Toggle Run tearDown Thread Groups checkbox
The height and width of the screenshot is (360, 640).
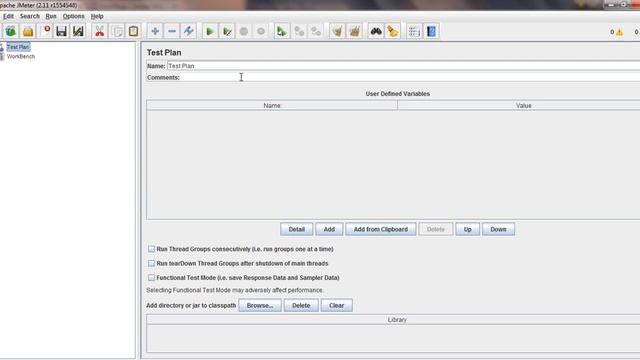151,263
